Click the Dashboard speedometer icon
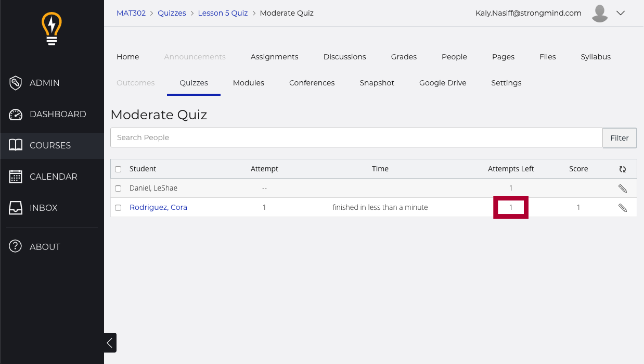 pyautogui.click(x=16, y=114)
